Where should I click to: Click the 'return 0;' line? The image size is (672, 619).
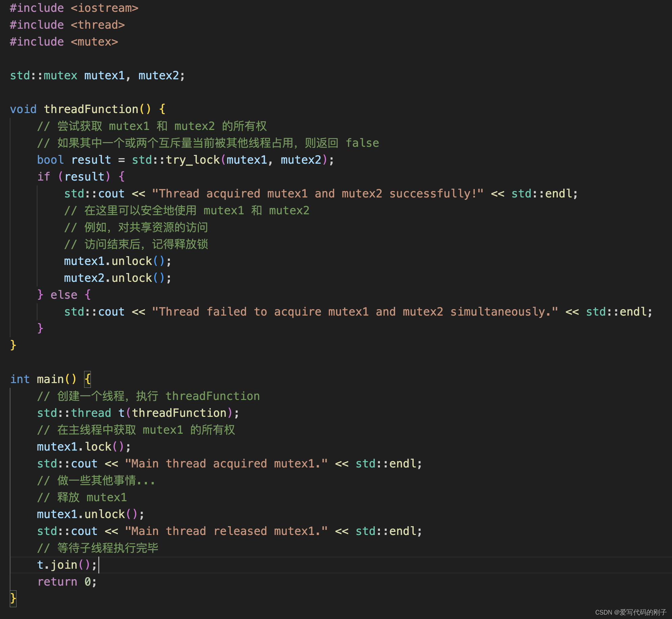point(67,582)
